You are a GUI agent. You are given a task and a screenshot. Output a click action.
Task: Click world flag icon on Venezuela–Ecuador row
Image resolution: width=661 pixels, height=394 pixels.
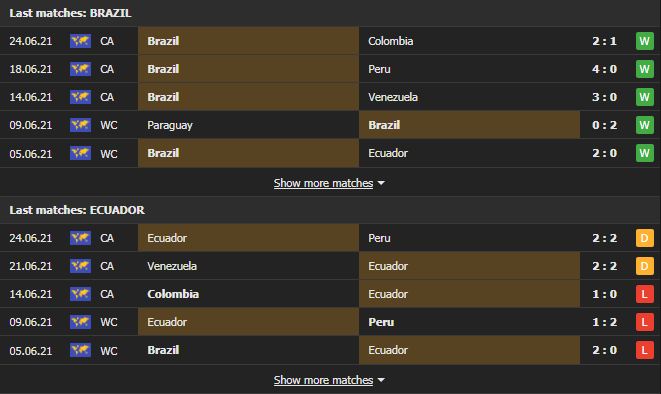click(x=80, y=266)
